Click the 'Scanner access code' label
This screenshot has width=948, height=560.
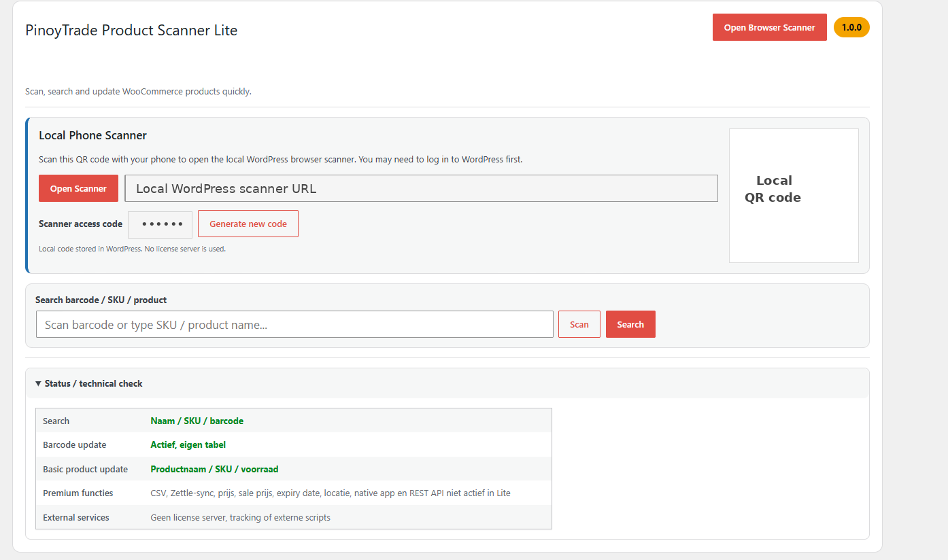(x=81, y=224)
